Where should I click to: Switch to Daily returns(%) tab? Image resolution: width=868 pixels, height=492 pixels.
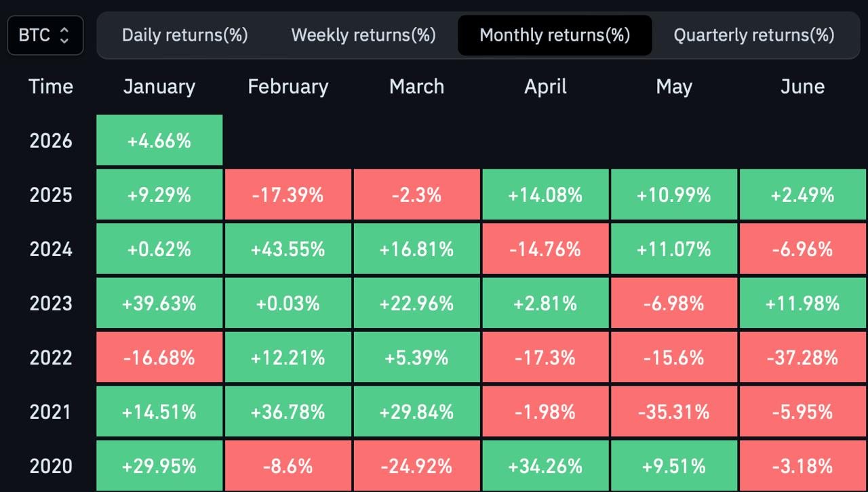tap(184, 35)
